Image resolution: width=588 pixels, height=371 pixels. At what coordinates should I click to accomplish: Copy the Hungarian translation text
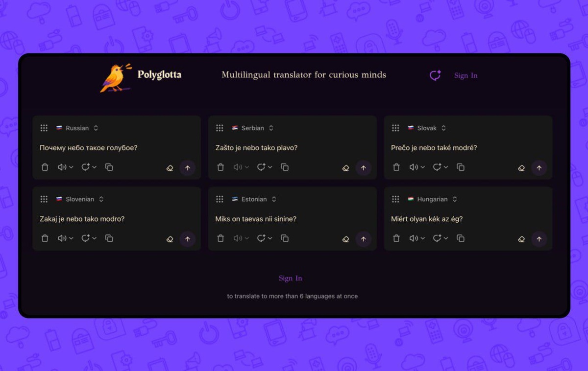point(461,238)
